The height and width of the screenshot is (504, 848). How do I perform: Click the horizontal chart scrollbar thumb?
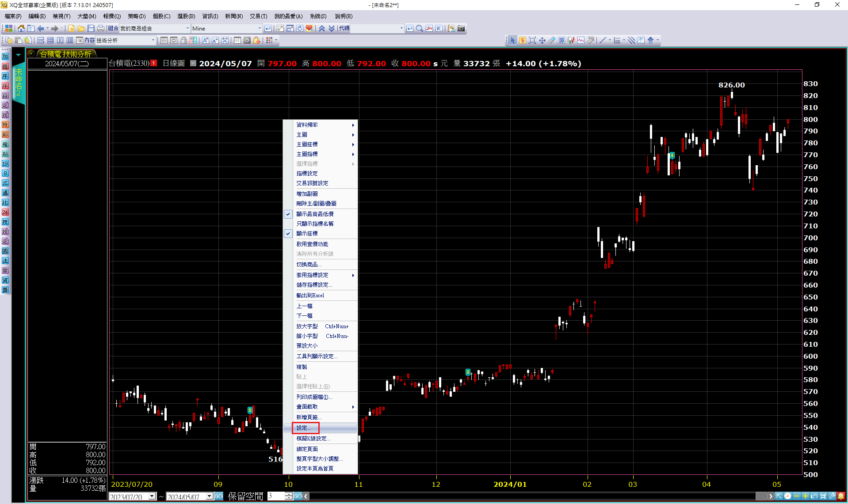click(x=761, y=496)
